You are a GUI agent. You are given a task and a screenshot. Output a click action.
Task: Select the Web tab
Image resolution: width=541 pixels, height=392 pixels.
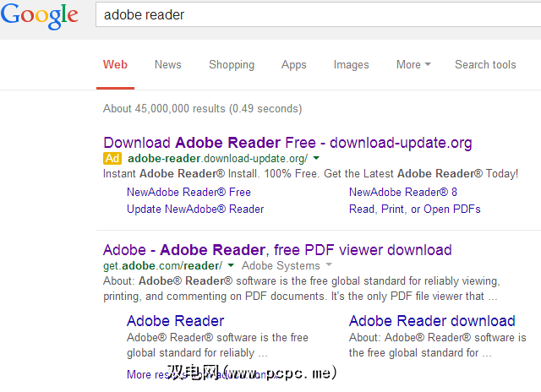[115, 65]
